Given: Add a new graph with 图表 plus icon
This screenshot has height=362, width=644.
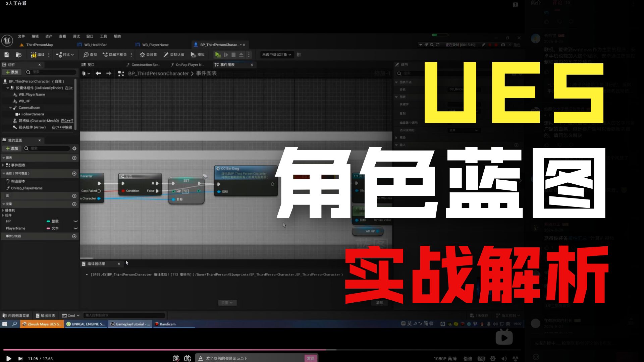Looking at the screenshot, I should [x=74, y=158].
